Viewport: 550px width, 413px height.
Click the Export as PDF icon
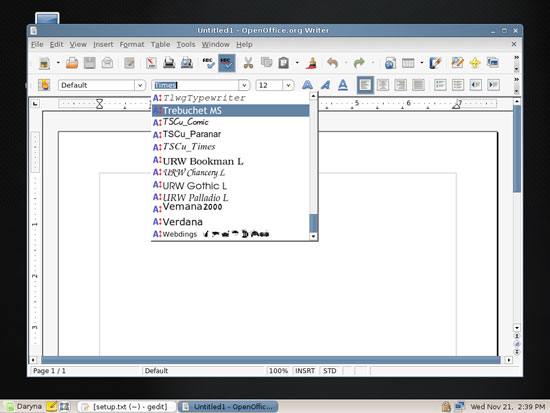tap(151, 63)
